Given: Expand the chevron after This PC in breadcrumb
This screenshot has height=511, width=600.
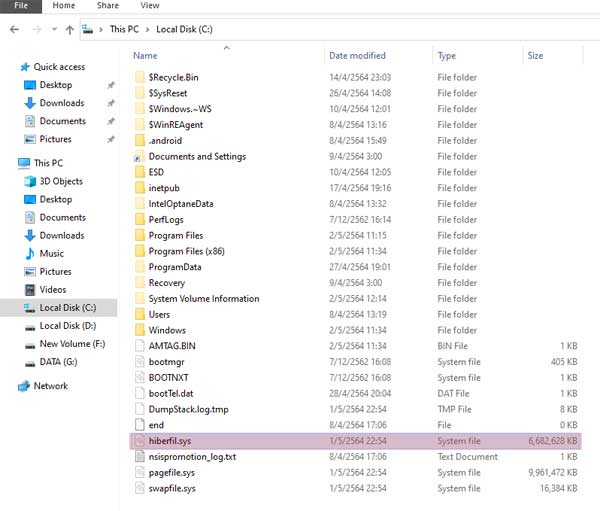Looking at the screenshot, I should pos(148,30).
